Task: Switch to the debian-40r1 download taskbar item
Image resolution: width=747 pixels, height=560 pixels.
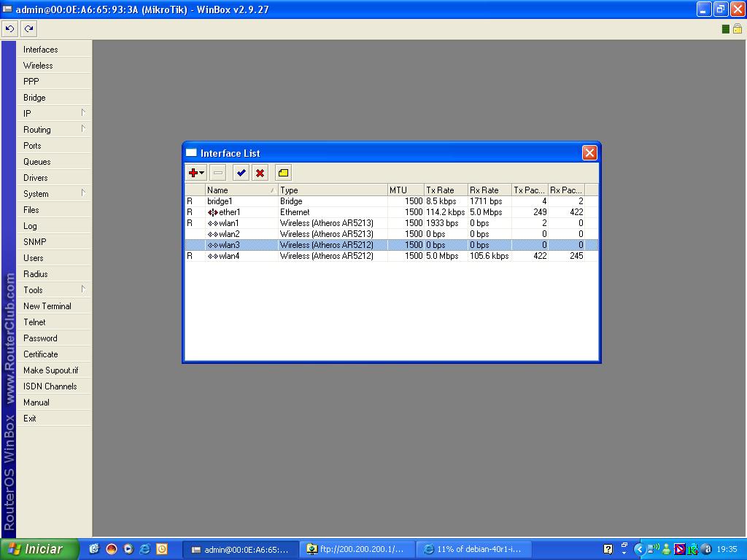Action: pyautogui.click(x=474, y=550)
